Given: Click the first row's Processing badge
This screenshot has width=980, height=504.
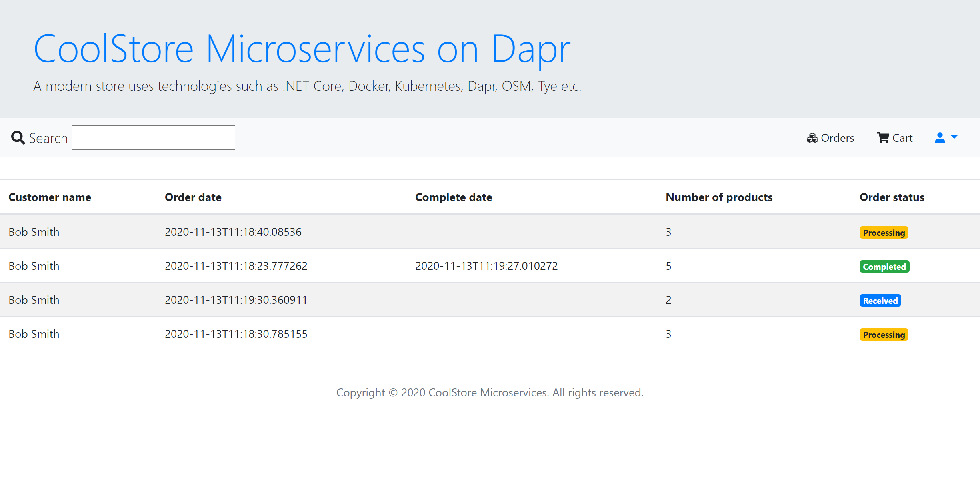Looking at the screenshot, I should 884,233.
